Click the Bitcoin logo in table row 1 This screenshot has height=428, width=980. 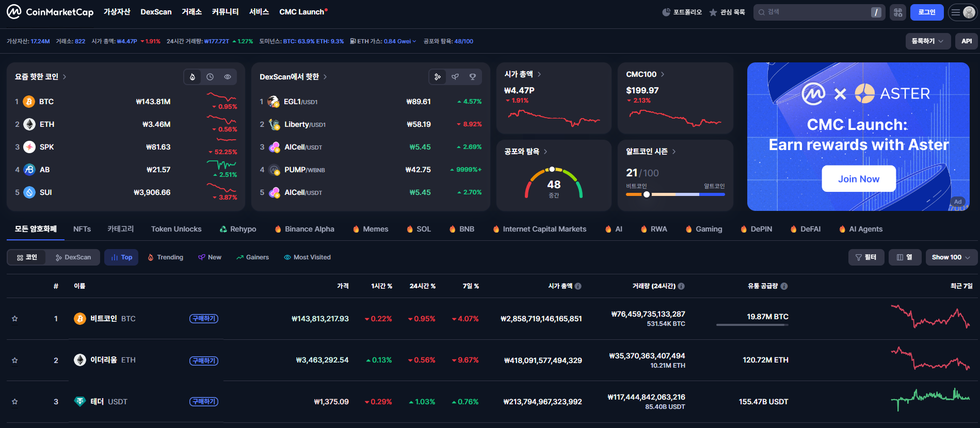point(80,319)
